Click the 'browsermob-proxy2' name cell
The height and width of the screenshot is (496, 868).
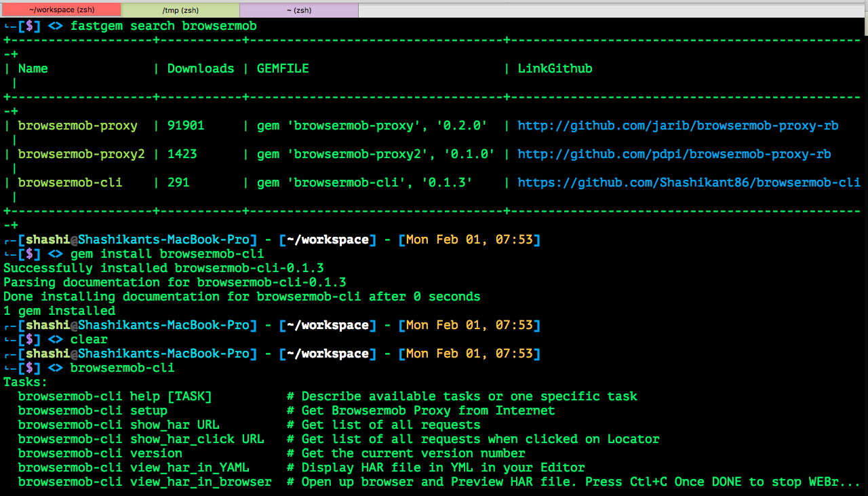coord(81,154)
